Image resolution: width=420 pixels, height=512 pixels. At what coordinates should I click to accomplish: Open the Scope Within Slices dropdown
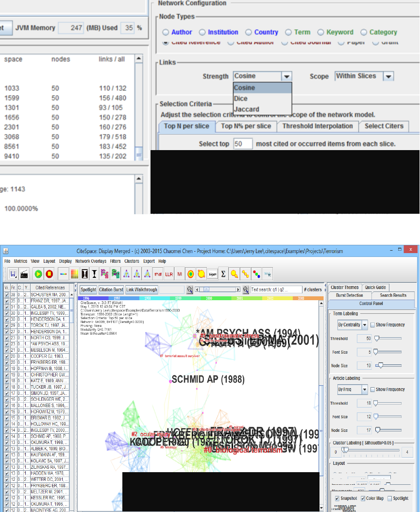tap(388, 76)
